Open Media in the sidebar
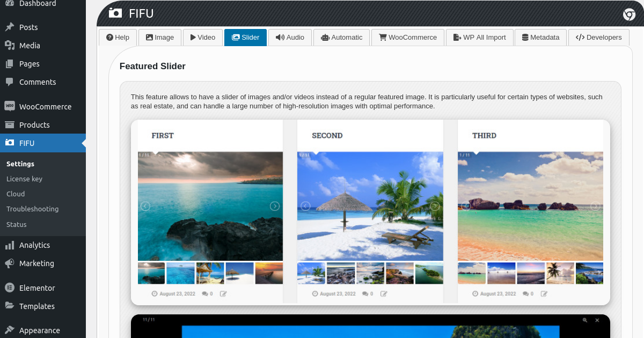644x338 pixels. [x=43, y=46]
